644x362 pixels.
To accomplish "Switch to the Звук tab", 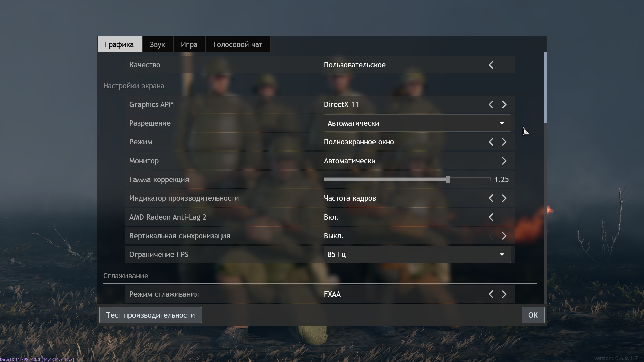I will tap(157, 45).
